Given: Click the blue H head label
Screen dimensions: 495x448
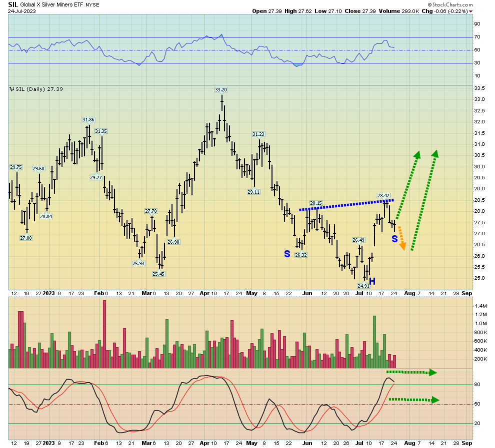Looking at the screenshot, I should click(x=372, y=281).
